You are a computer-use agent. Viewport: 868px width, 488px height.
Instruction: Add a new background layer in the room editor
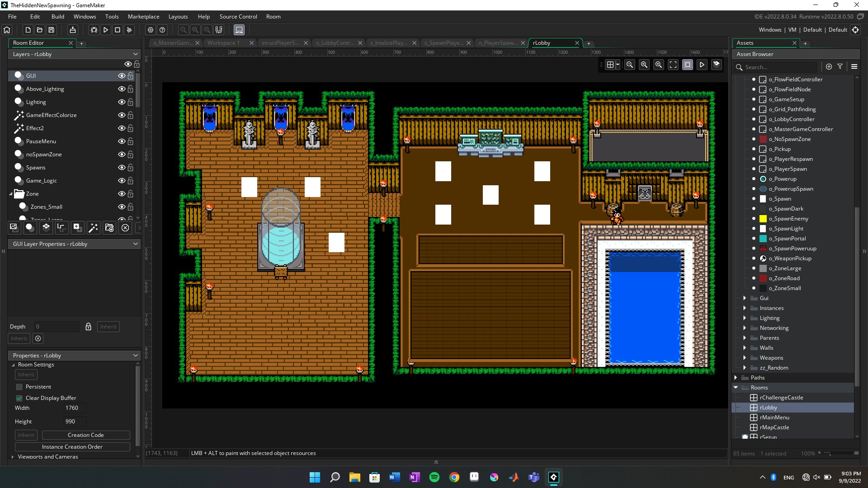coord(14,228)
